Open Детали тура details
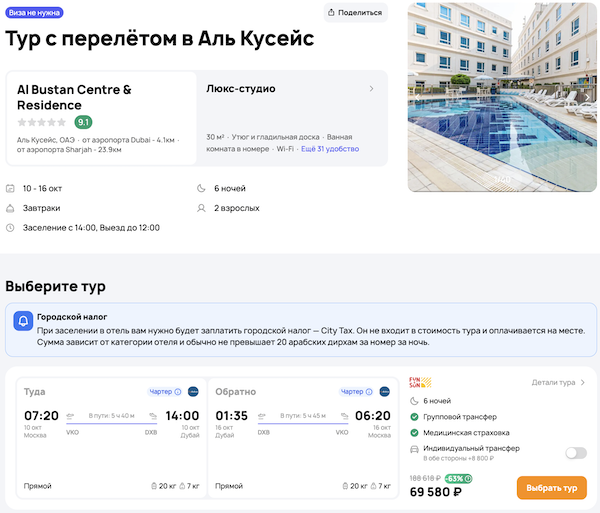 pos(558,382)
